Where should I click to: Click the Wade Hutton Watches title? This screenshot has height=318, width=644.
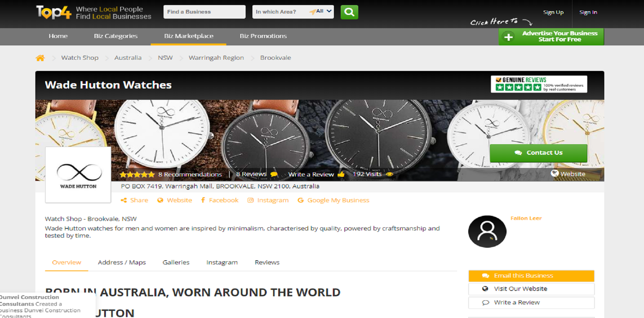coord(108,85)
